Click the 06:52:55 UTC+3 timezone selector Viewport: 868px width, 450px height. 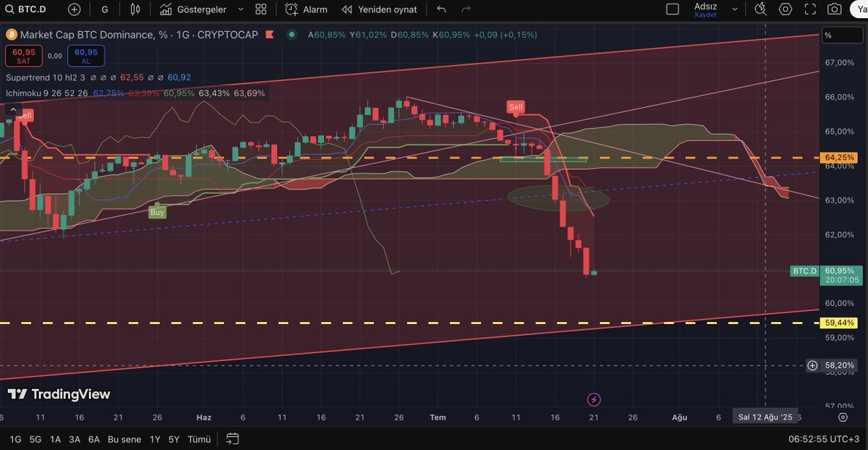point(823,438)
